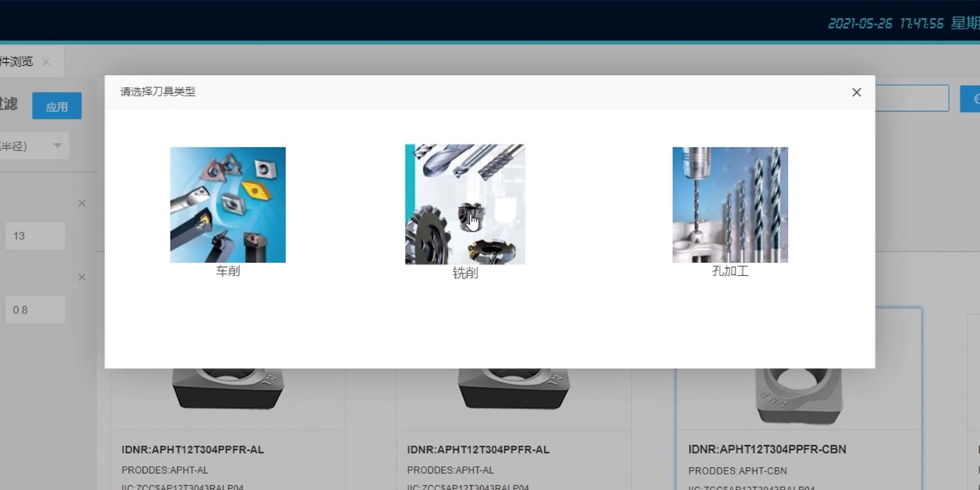Click the blue button beside the search box
This screenshot has width=980, height=490.
tap(970, 98)
